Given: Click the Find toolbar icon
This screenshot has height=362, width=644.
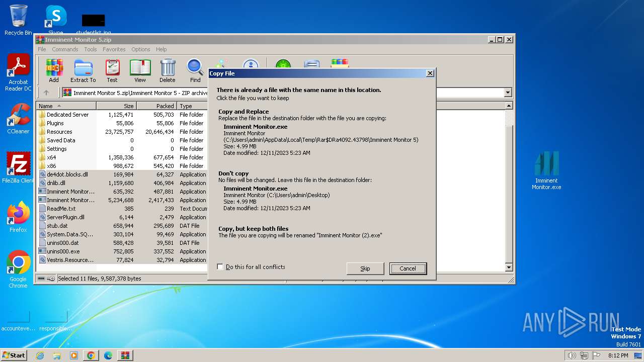Looking at the screenshot, I should tap(195, 70).
